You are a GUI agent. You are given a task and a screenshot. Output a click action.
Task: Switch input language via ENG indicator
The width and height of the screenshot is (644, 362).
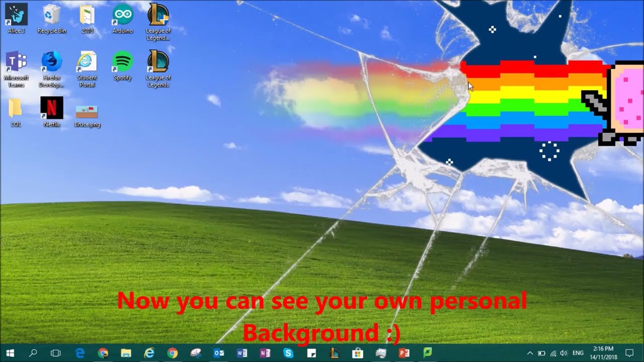(578, 353)
